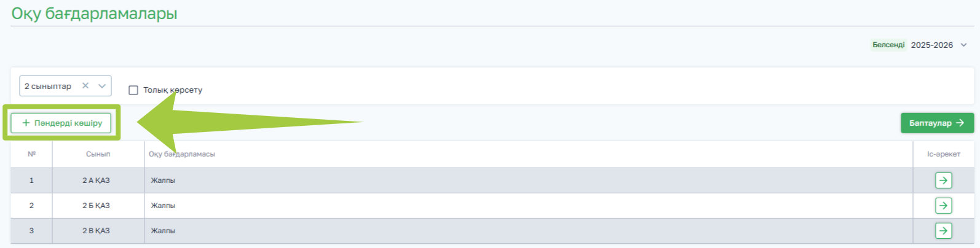Click the chevron next to 2025-2026
The image size is (980, 248).
coord(963,45)
